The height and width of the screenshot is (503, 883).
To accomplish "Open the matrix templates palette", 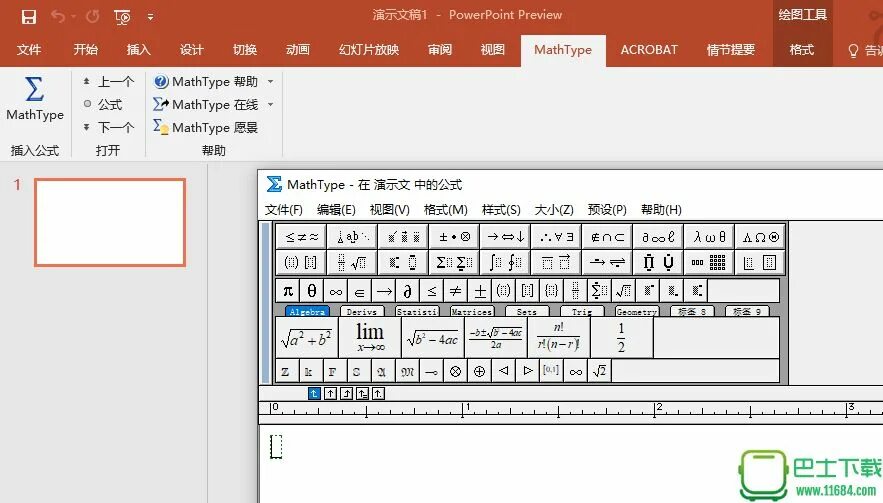I will [x=709, y=262].
